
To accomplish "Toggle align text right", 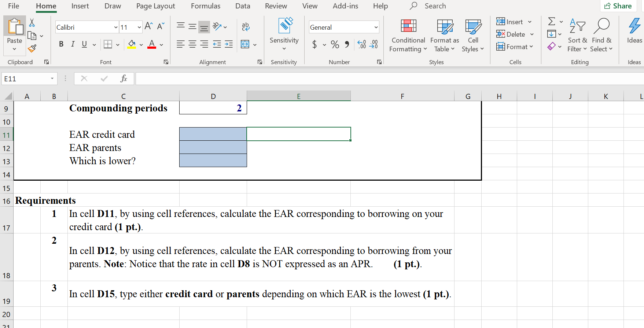I will click(204, 44).
